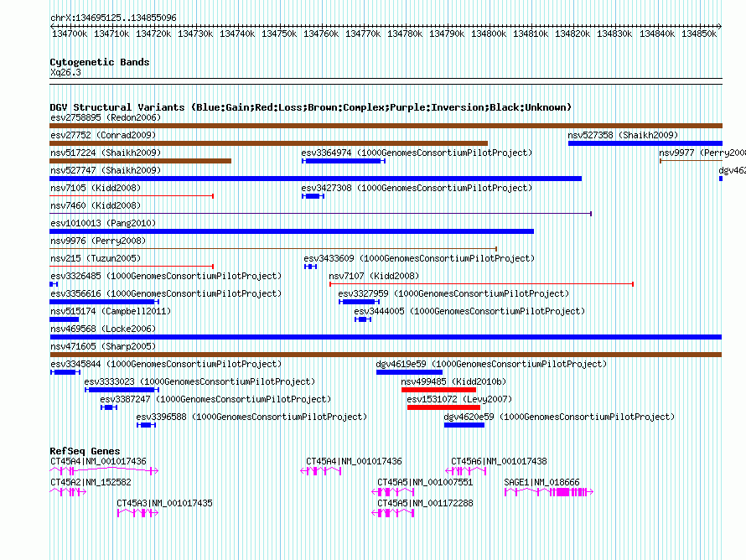Open nsv9976 (Perry2008) variant label
This screenshot has height=560, width=746.
point(98,241)
